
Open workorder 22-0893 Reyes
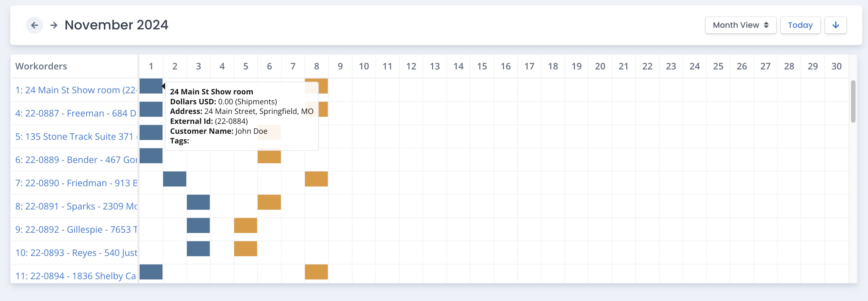75,252
